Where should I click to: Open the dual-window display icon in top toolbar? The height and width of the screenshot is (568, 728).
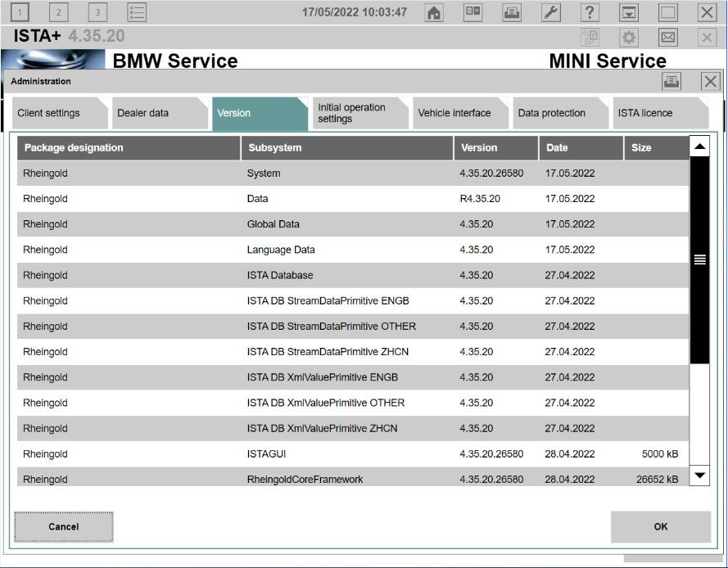click(473, 12)
